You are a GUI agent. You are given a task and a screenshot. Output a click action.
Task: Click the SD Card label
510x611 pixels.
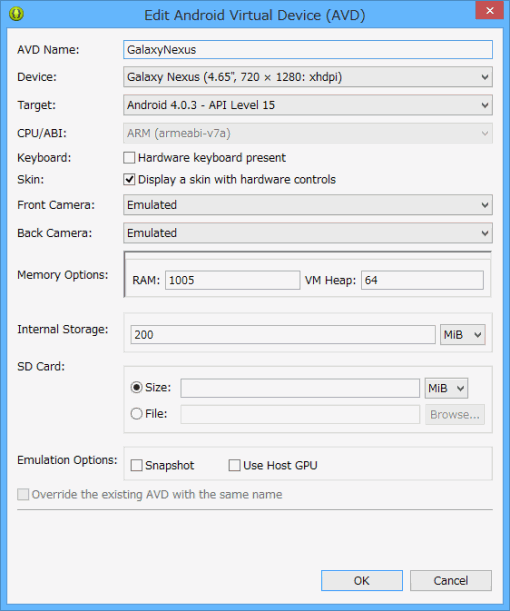click(x=41, y=367)
